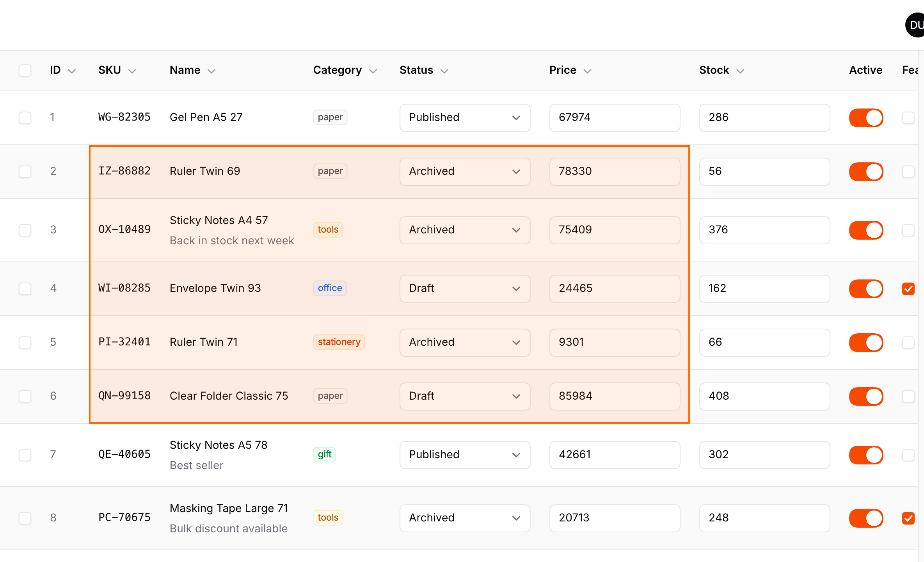Image resolution: width=924 pixels, height=562 pixels.
Task: Toggle Active switch for Gel Pen A5 27
Action: click(866, 117)
